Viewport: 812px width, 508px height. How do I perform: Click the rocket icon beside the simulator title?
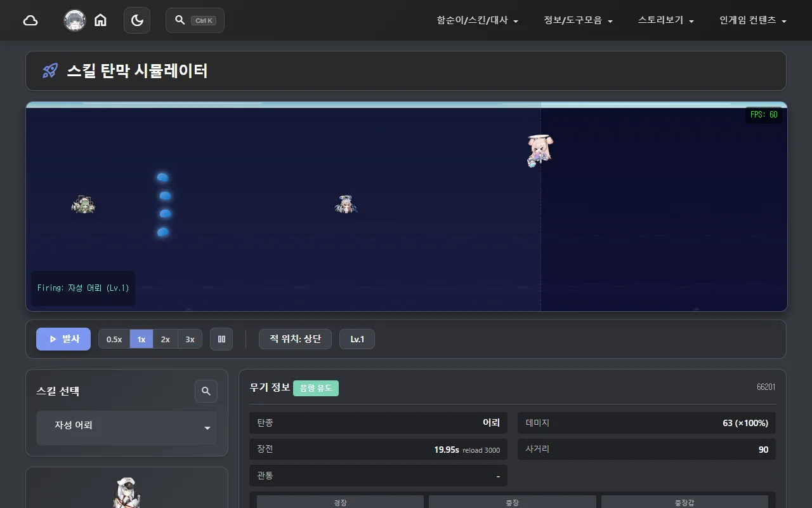[50, 70]
